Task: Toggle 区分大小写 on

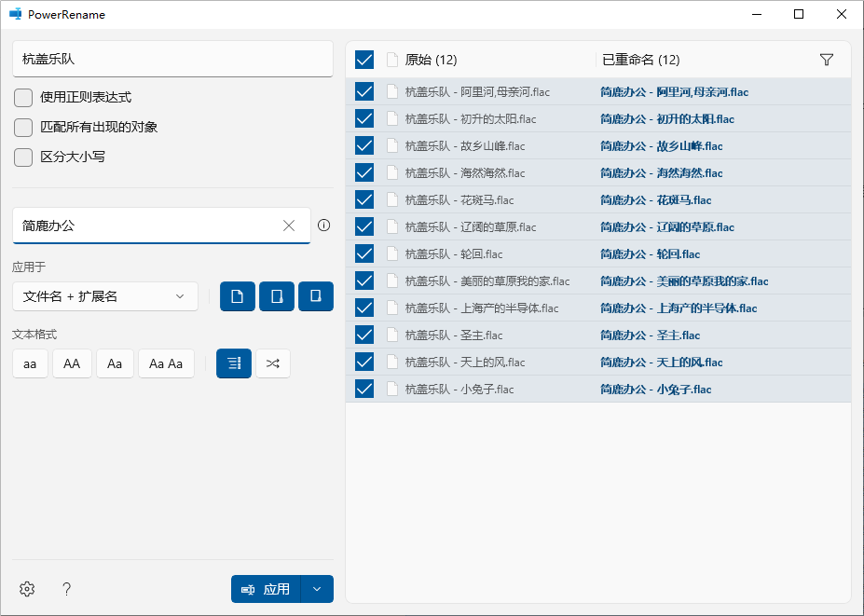Action: tap(22, 157)
